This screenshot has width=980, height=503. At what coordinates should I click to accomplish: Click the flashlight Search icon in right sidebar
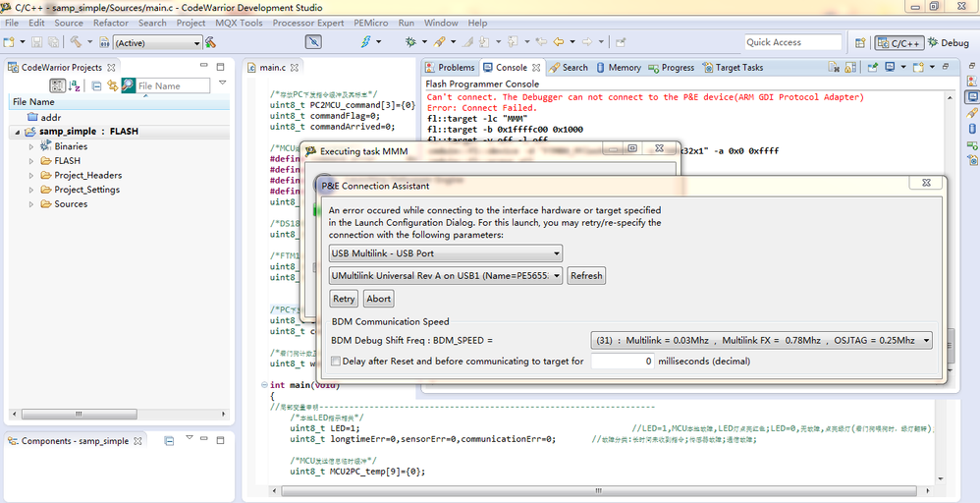click(x=972, y=113)
